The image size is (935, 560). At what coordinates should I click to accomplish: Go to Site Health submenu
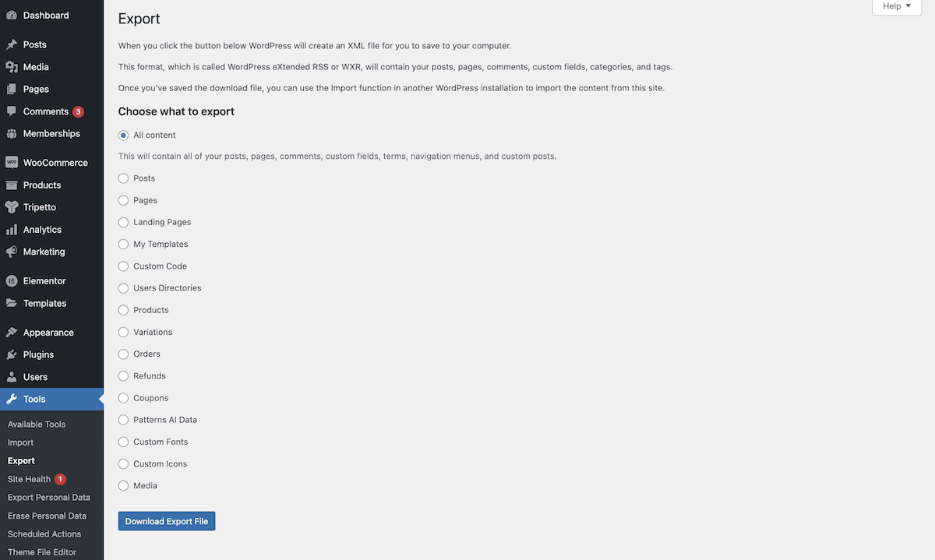pyautogui.click(x=29, y=479)
